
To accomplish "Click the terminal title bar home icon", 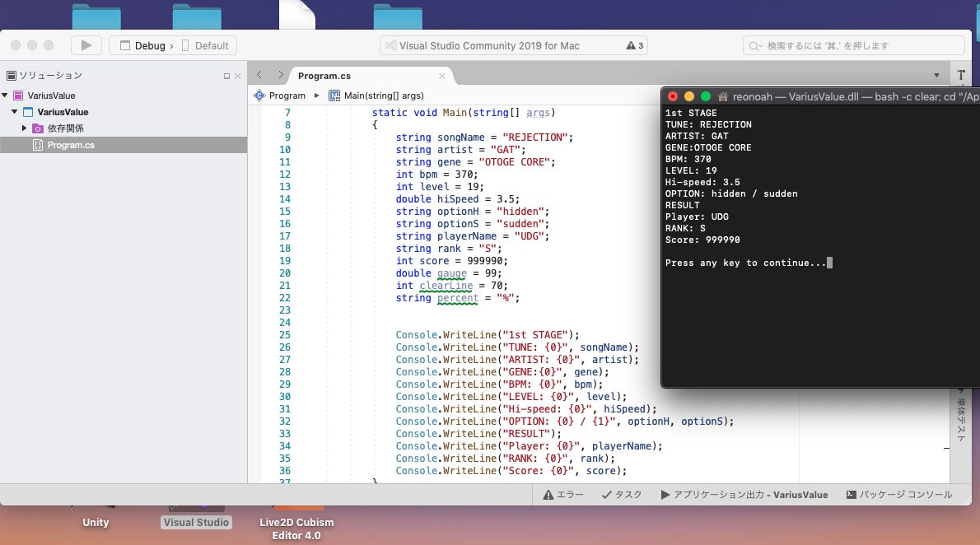I will 723,96.
